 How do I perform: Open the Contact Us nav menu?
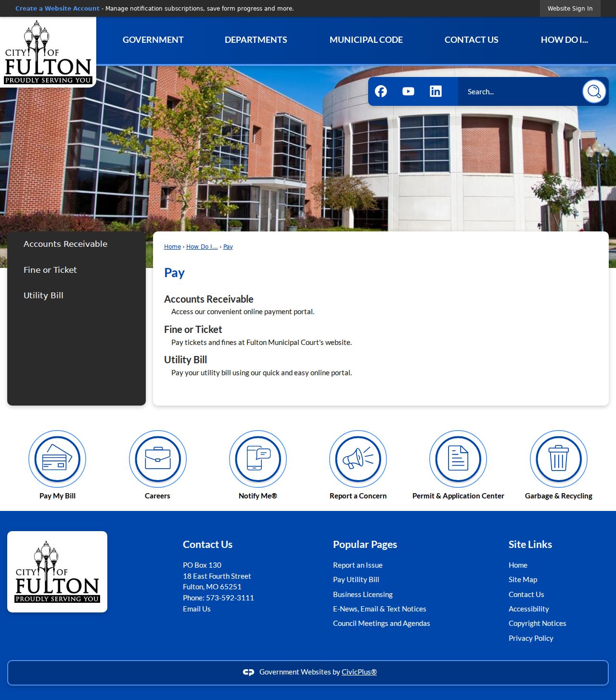pos(472,40)
